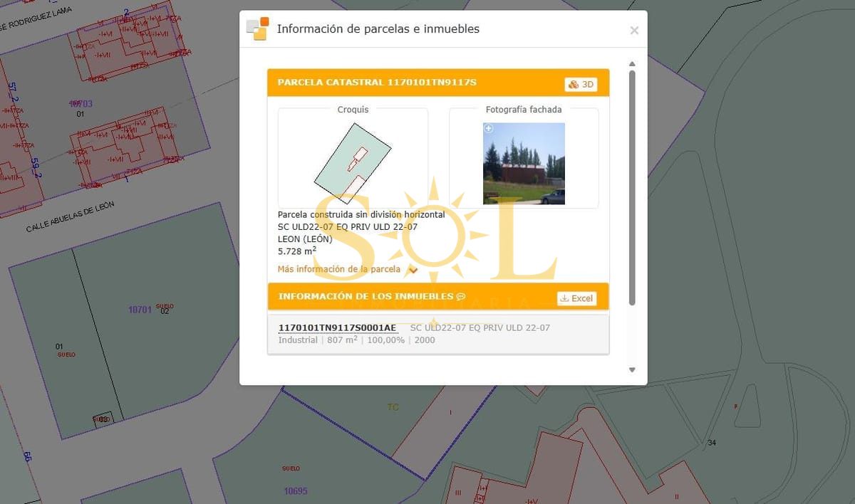Click 'LEON (LEÓN)' location text

pos(305,239)
